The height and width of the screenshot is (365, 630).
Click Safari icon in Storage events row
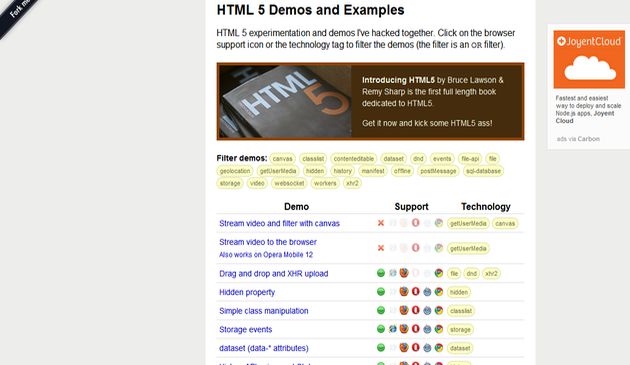click(x=427, y=329)
